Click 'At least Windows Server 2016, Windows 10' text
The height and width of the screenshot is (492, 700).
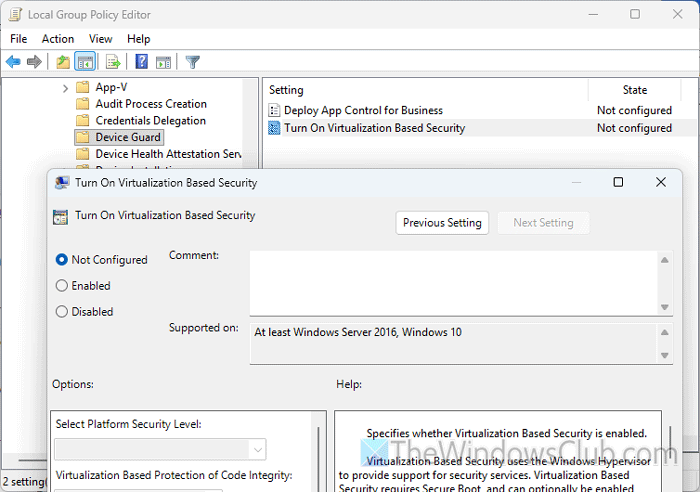tap(358, 332)
